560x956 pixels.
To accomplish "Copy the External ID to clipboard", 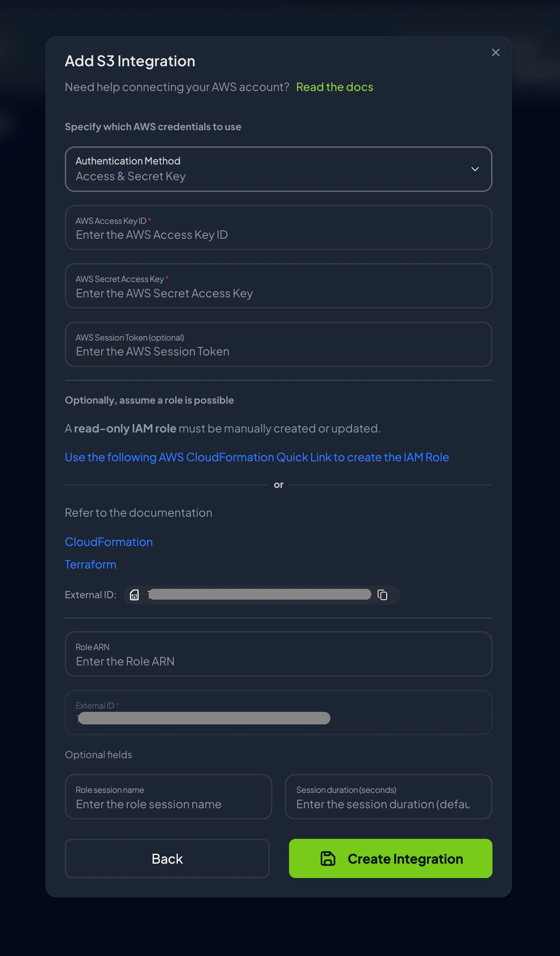I will (x=383, y=595).
